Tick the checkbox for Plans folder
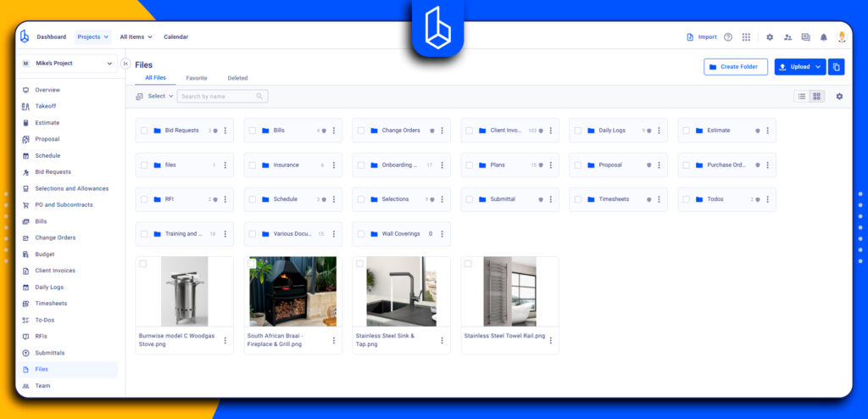This screenshot has width=868, height=419. [x=470, y=165]
